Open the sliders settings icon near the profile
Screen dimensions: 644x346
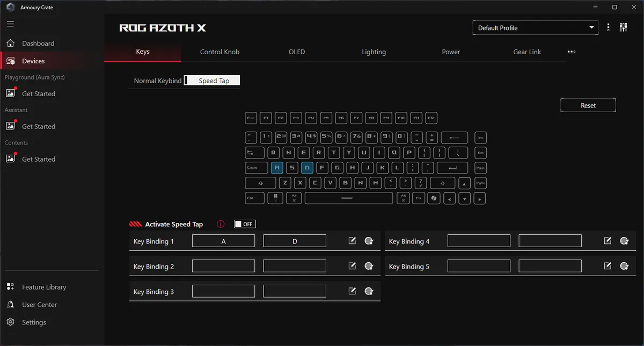click(x=623, y=26)
